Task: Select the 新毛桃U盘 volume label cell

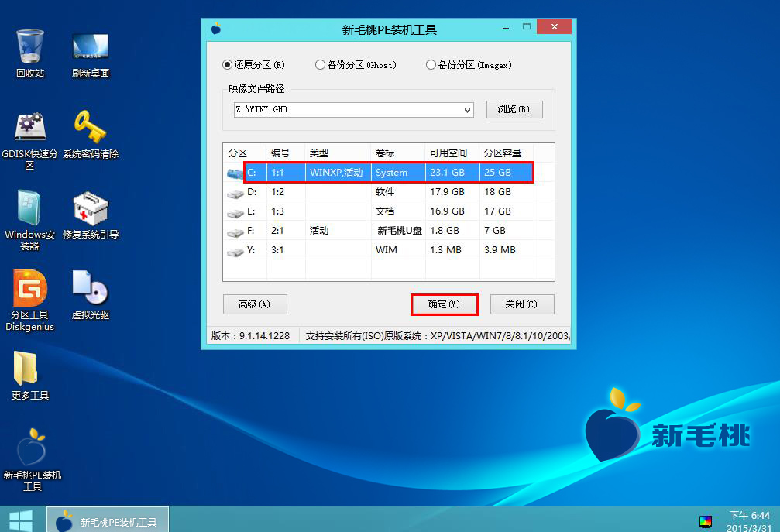Action: pyautogui.click(x=400, y=231)
